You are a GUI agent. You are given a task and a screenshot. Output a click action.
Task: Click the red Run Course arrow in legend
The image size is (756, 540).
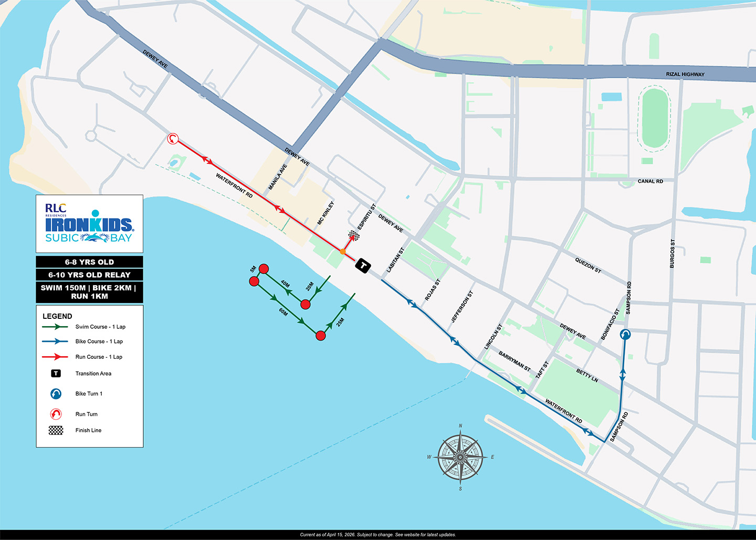55,357
